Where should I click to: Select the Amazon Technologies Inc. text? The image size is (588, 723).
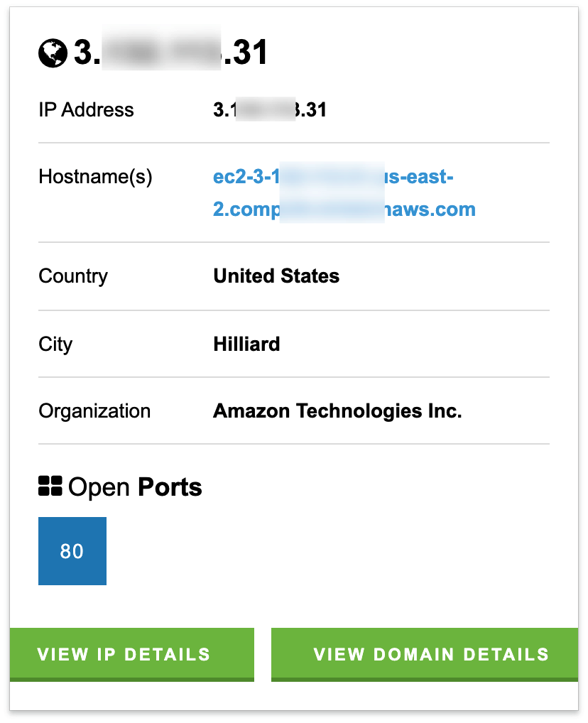(337, 411)
